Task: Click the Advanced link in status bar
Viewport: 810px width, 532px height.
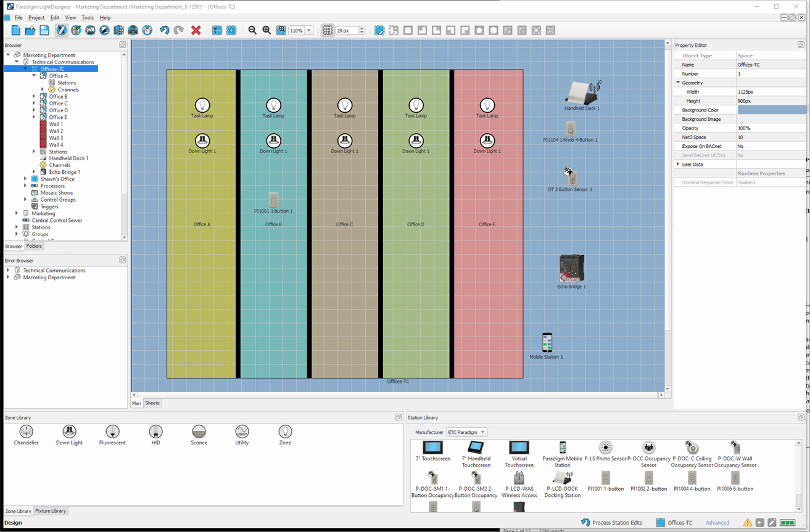Action: tap(717, 523)
